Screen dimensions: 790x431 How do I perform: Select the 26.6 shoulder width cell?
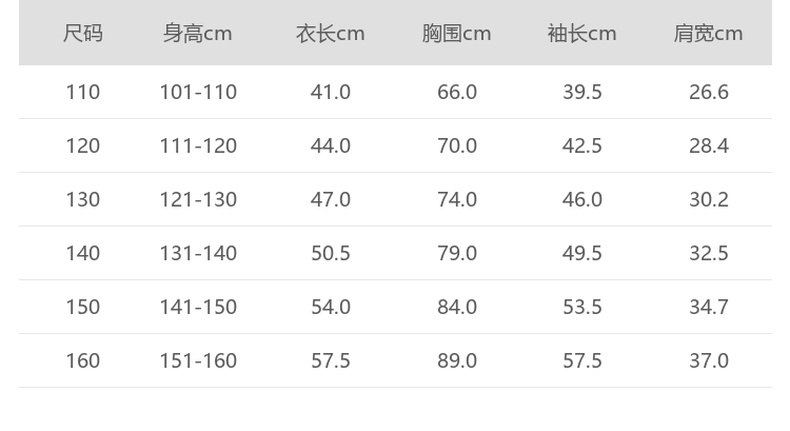[708, 92]
